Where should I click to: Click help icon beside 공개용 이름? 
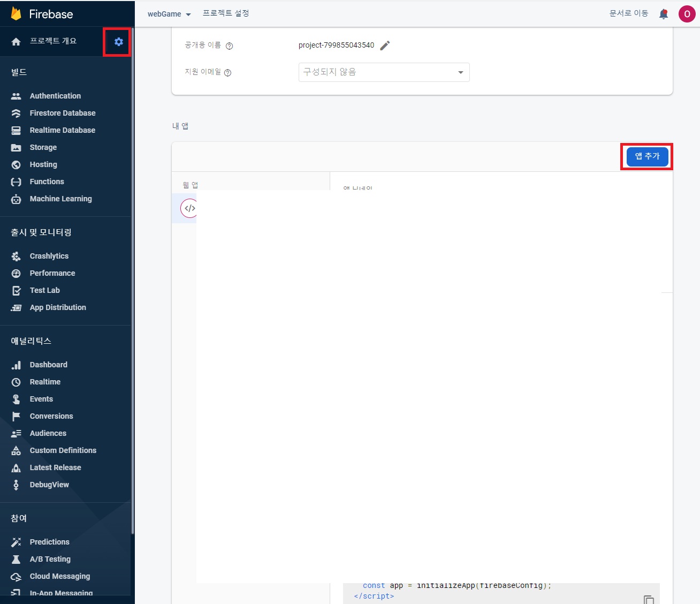click(x=229, y=46)
